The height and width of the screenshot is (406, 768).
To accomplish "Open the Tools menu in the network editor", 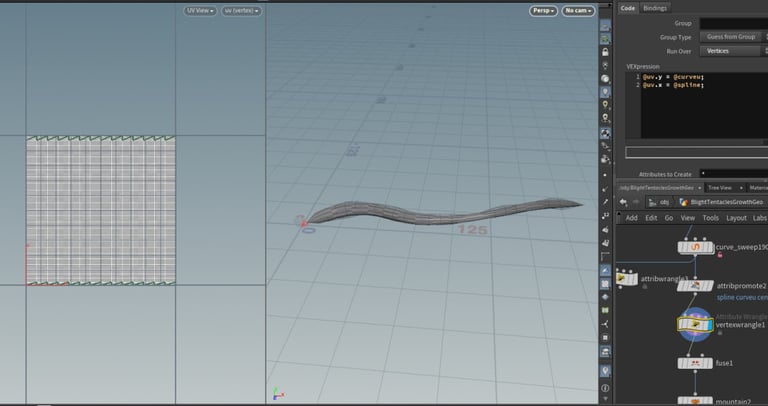I will click(x=710, y=218).
